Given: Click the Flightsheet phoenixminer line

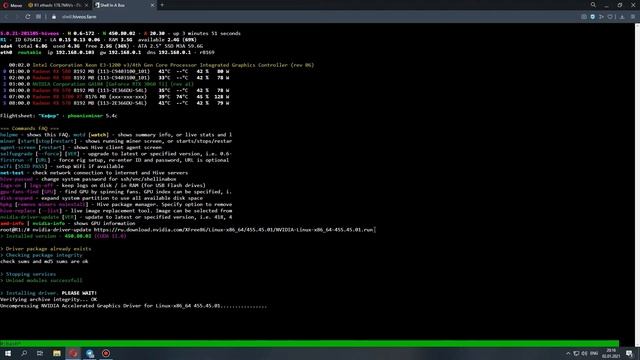Looking at the screenshot, I should pos(59,116).
